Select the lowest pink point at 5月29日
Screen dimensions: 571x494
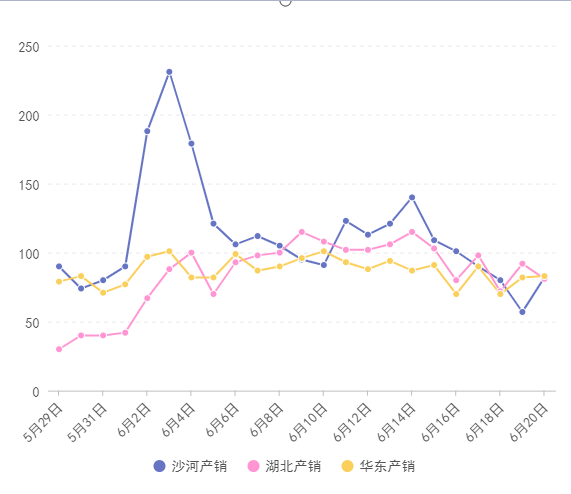pos(59,349)
